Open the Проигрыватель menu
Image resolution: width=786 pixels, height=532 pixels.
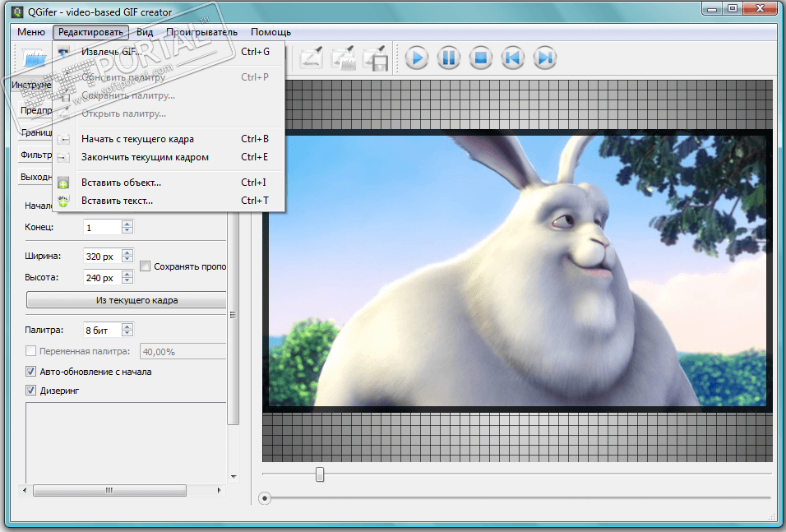pyautogui.click(x=201, y=32)
